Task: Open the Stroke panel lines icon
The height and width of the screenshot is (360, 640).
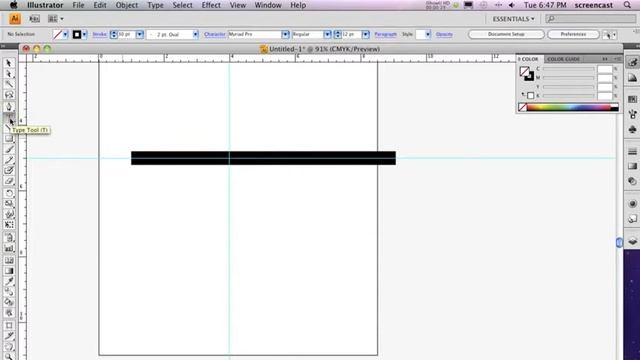Action: click(x=632, y=152)
